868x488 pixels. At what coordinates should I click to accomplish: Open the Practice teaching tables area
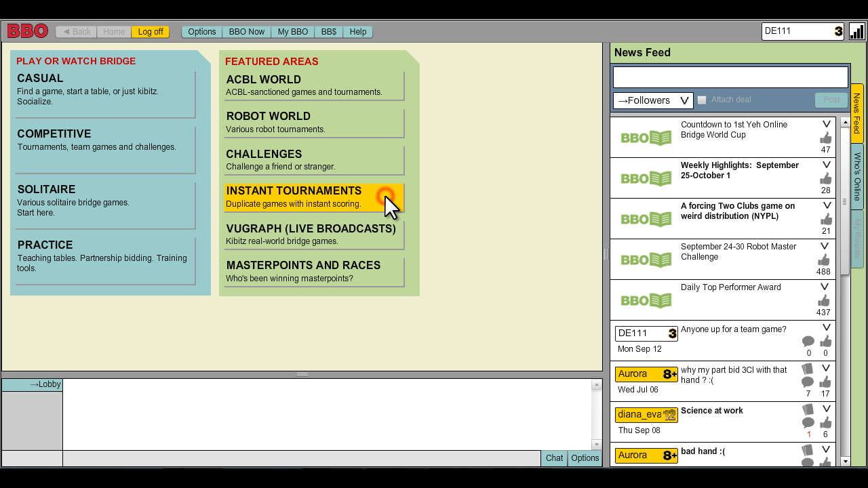click(x=106, y=261)
